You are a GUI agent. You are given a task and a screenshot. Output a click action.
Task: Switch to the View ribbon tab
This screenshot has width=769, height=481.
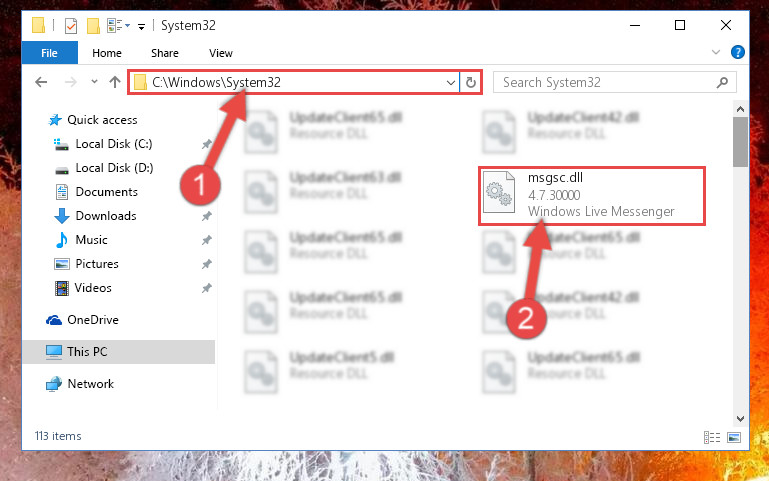coord(221,53)
